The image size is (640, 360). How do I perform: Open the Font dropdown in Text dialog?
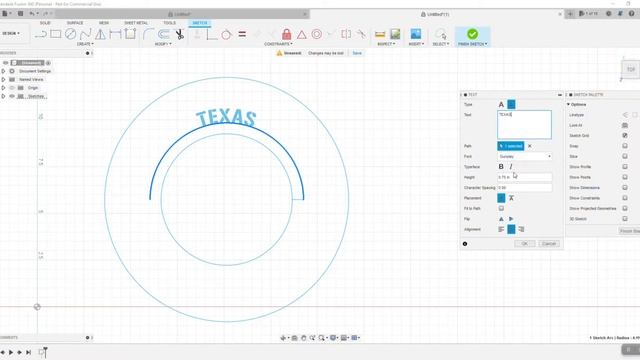tap(525, 156)
